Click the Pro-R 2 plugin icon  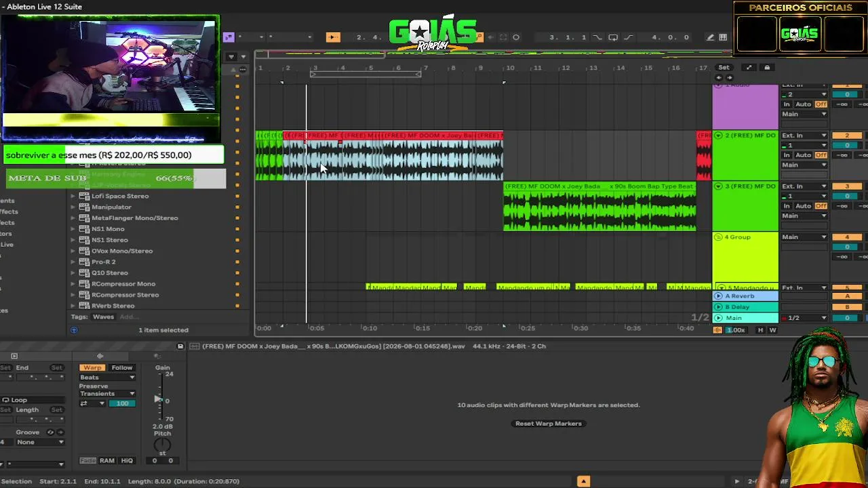(x=84, y=262)
